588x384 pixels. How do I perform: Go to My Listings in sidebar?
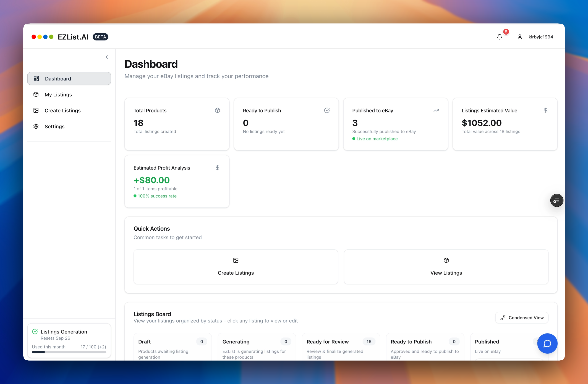[58, 95]
